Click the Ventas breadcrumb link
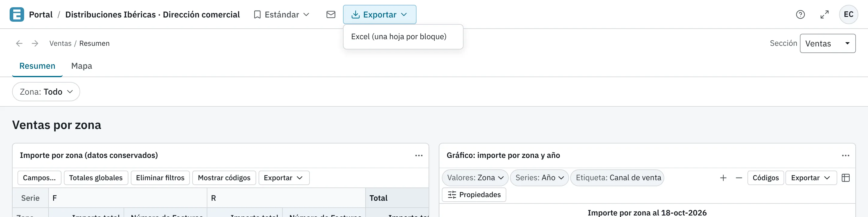The image size is (868, 217). pyautogui.click(x=60, y=43)
